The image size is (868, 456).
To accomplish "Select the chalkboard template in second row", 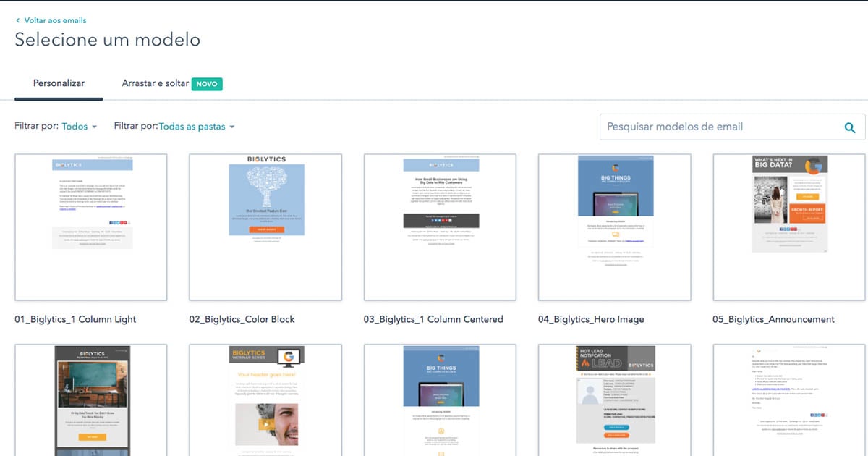I will click(91, 400).
